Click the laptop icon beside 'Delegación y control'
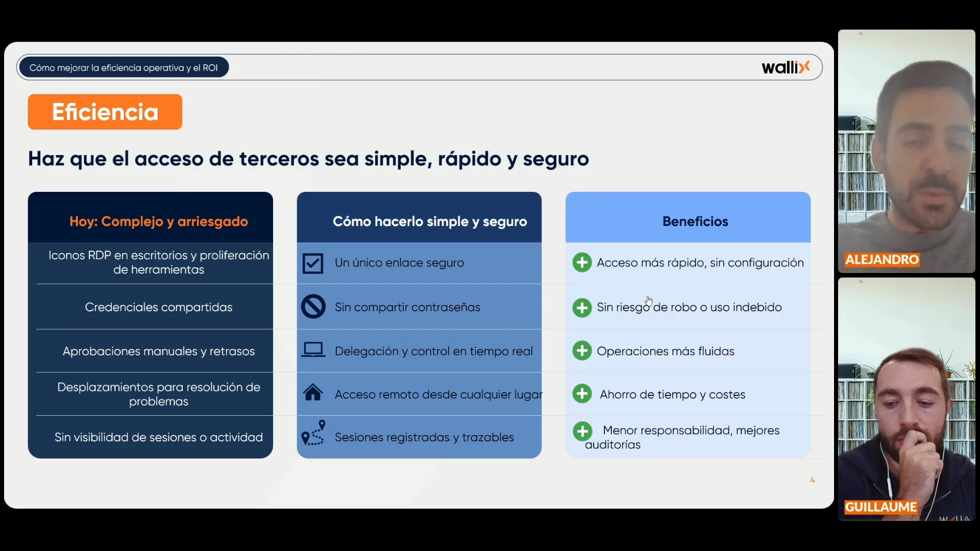Screen dimensions: 980x551 coord(313,350)
